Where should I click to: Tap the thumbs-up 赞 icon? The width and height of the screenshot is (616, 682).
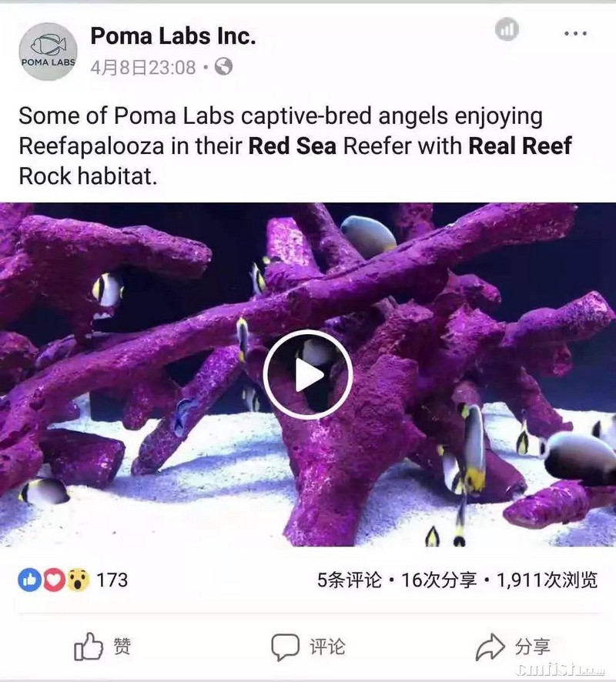pos(89,647)
